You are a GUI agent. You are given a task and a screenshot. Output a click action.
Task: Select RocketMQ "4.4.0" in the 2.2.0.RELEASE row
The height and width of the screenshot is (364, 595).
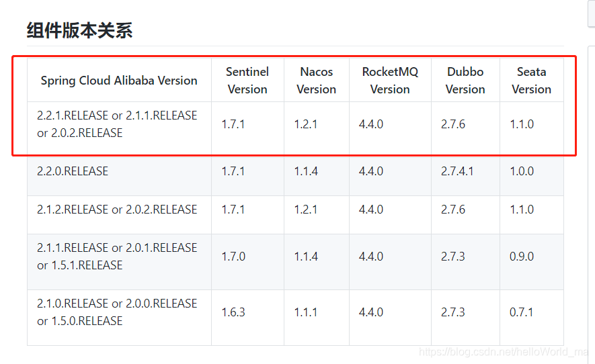pyautogui.click(x=370, y=171)
